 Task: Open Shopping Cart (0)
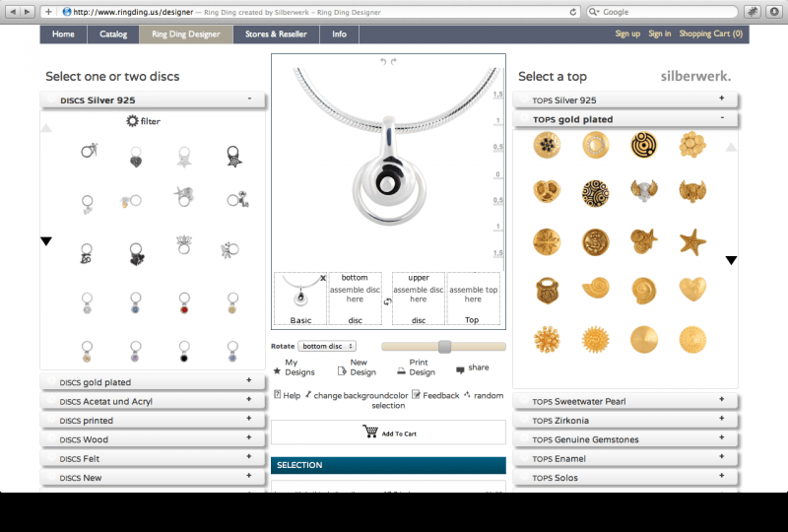click(710, 33)
